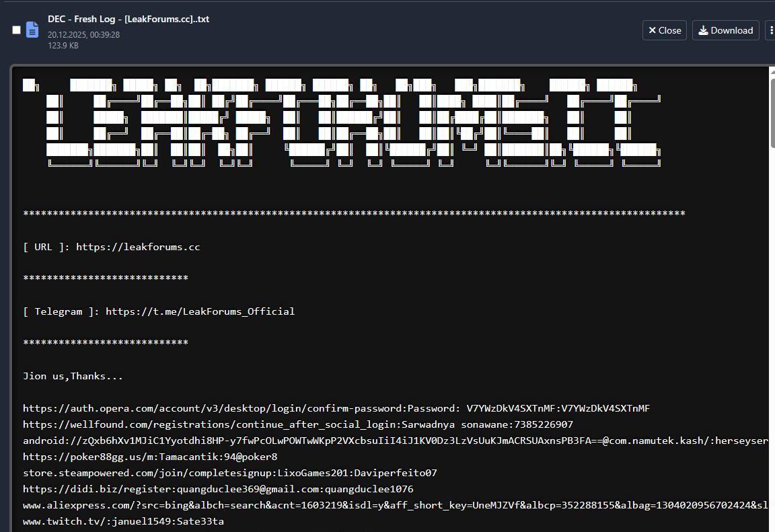775x532 pixels.
Task: Click the wellfound.com registrations line
Action: tap(298, 424)
